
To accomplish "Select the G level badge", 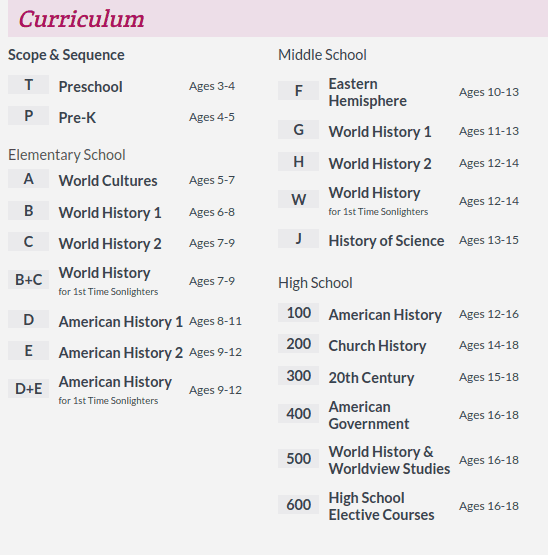I will (298, 130).
